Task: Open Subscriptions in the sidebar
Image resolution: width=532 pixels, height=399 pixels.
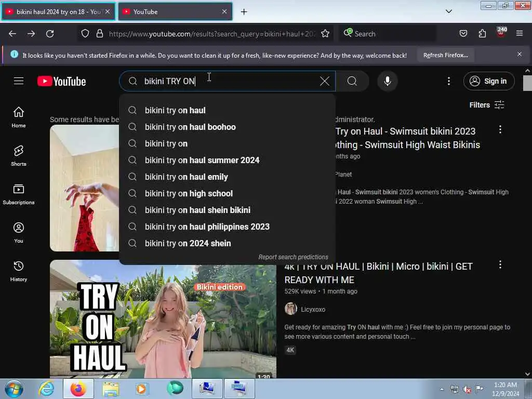Action: tap(19, 194)
